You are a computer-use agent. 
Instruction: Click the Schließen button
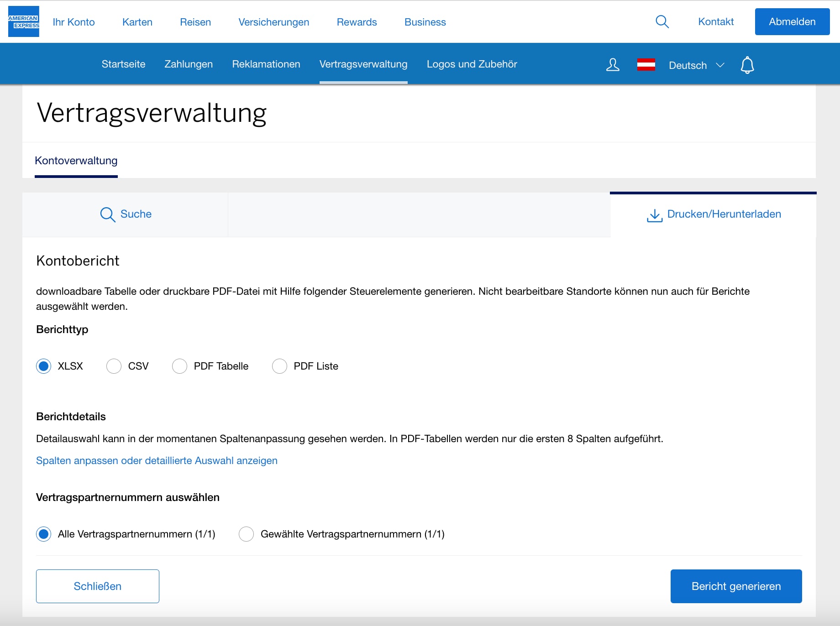97,586
